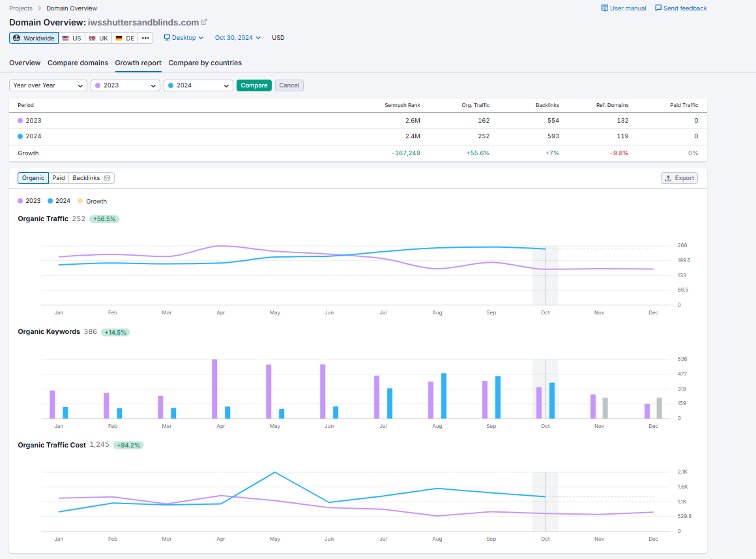This screenshot has width=756, height=559.
Task: Open more countries ellipsis menu
Action: [x=145, y=38]
